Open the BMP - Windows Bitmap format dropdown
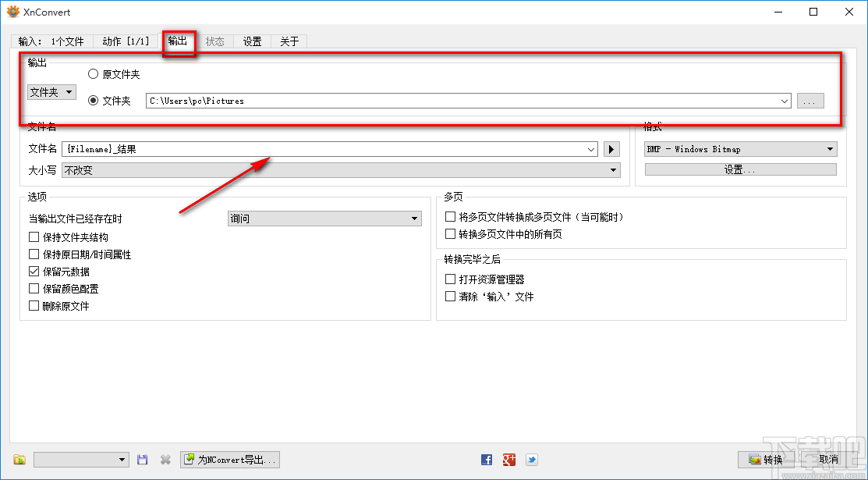Viewport: 868px width, 480px height. click(741, 149)
